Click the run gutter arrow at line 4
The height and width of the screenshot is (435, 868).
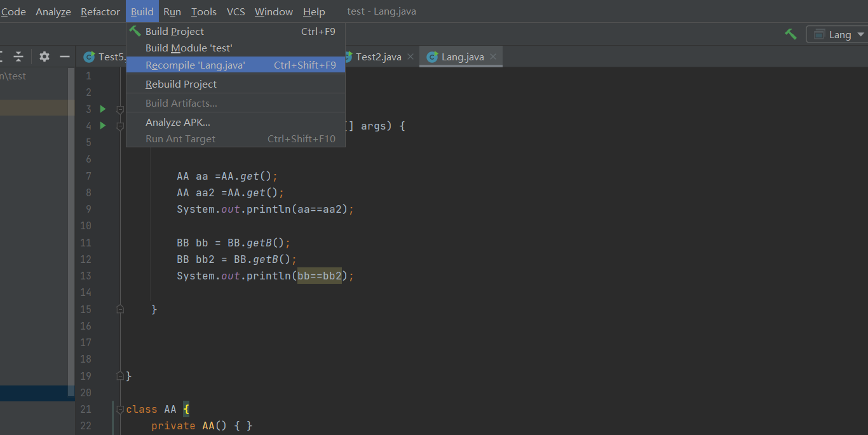[x=102, y=125]
